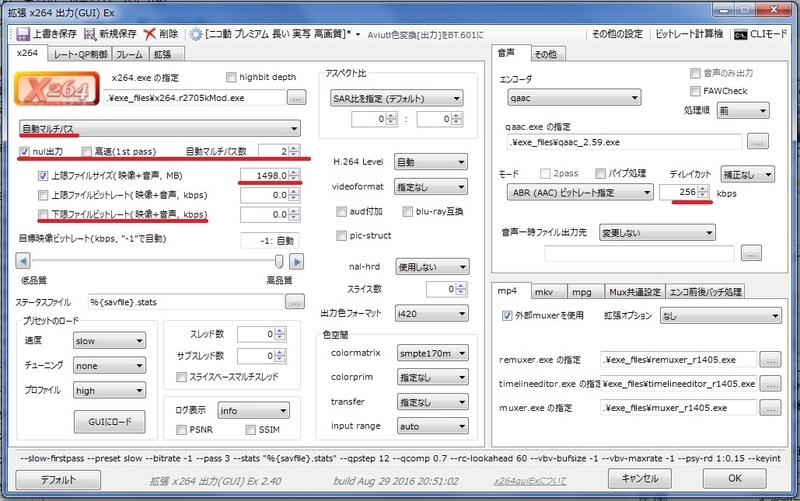Image resolution: width=800 pixels, height=501 pixels.
Task: Browse for qaac.exe file path
Action: pyautogui.click(x=758, y=142)
